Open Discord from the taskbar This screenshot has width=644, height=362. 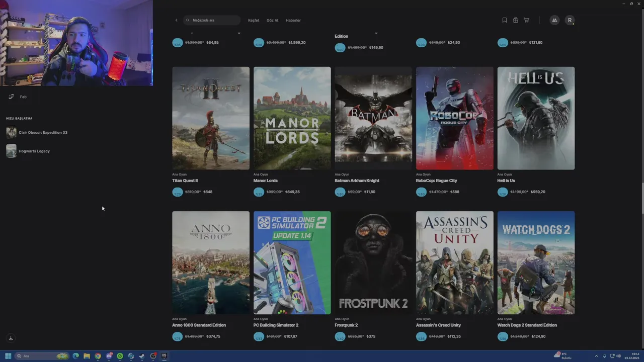(x=109, y=356)
